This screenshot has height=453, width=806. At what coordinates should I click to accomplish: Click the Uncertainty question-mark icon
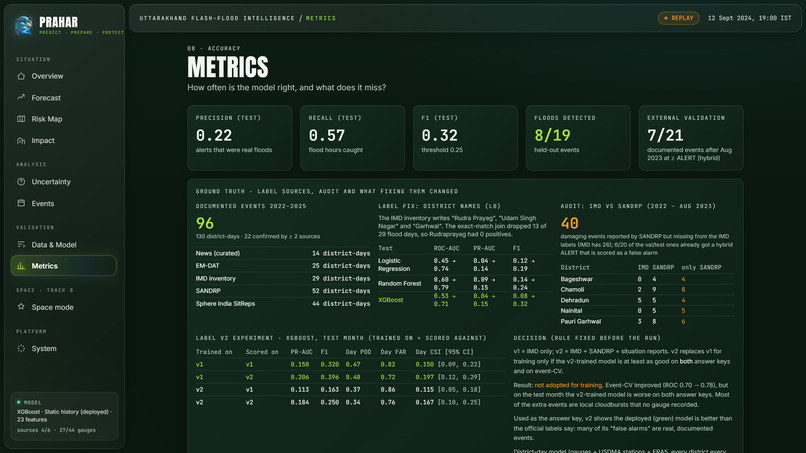(x=21, y=182)
